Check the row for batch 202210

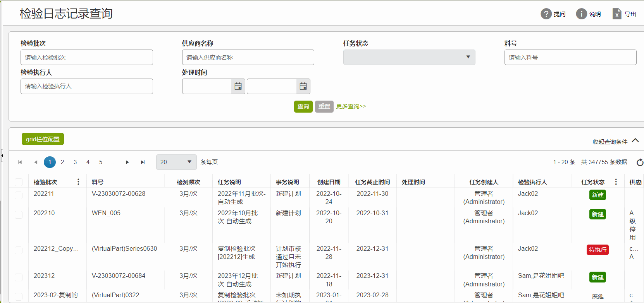[19, 214]
